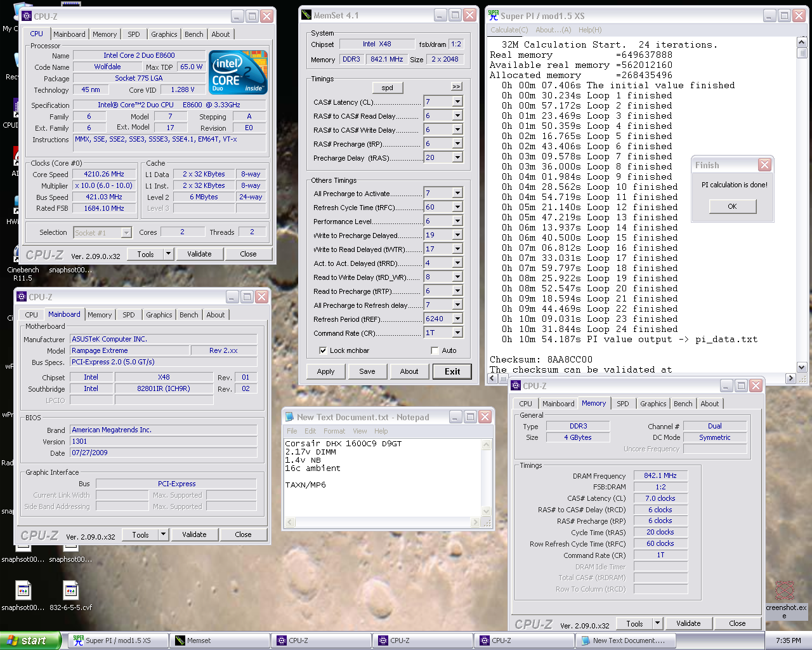Viewport: 812px width, 650px height.
Task: Click the MemSet 4.1 title bar icon
Action: [306, 15]
